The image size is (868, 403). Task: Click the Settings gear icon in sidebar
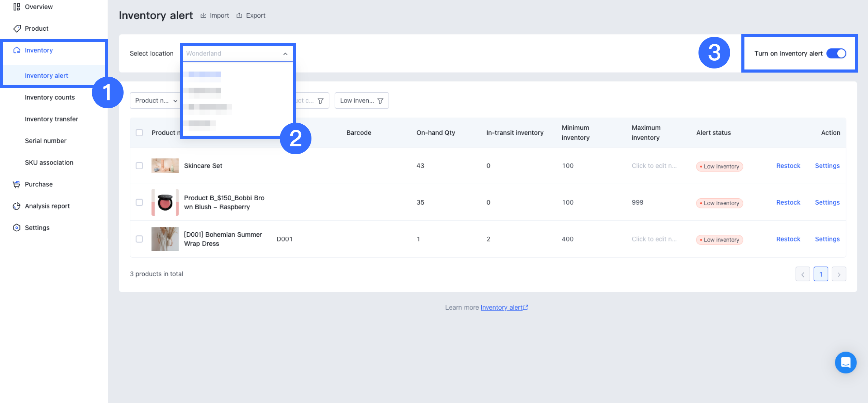[16, 228]
